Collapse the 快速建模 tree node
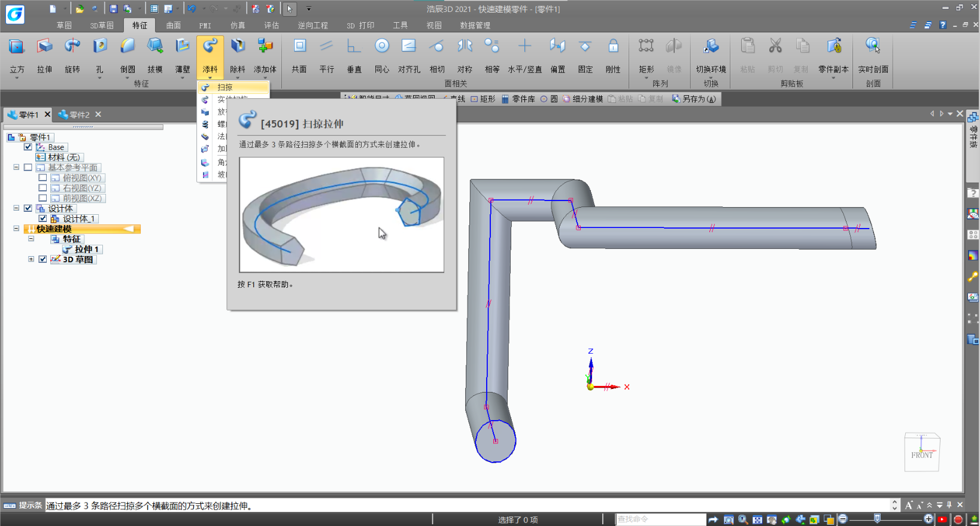Image resolution: width=980 pixels, height=526 pixels. pyautogui.click(x=16, y=229)
